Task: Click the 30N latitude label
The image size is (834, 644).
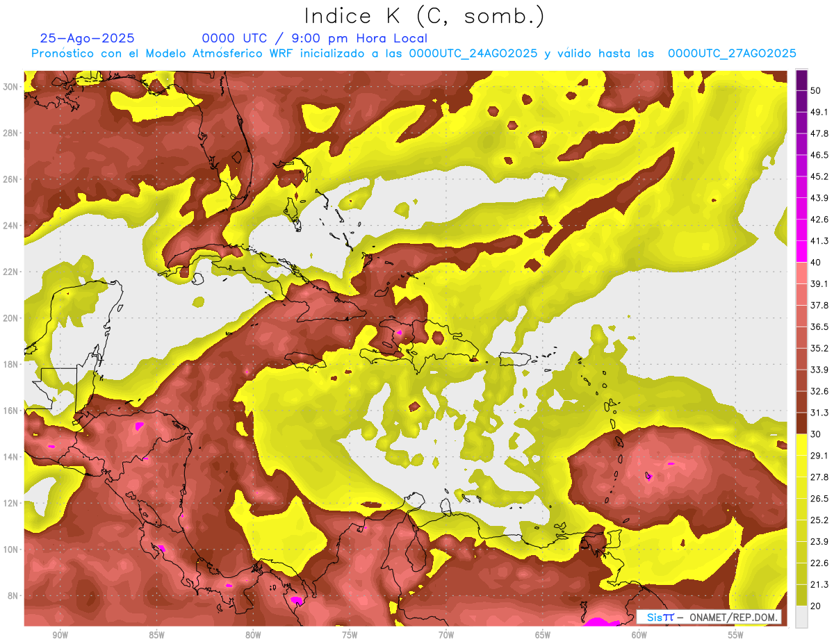Action: [10, 87]
